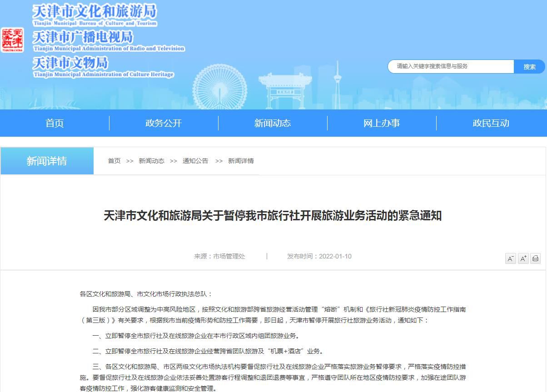547x392 pixels.
Task: Click the 搜索 search button
Action: tap(530, 66)
